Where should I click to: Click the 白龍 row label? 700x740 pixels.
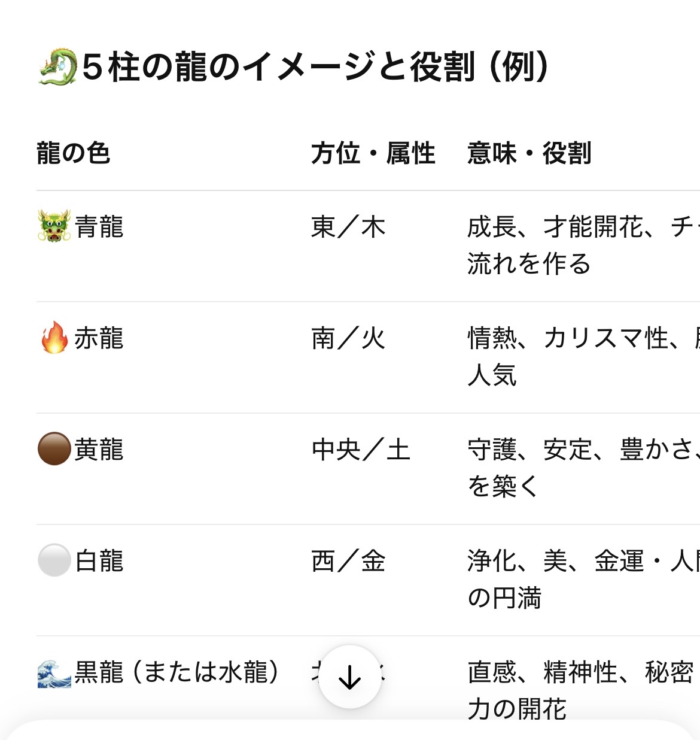click(x=99, y=561)
